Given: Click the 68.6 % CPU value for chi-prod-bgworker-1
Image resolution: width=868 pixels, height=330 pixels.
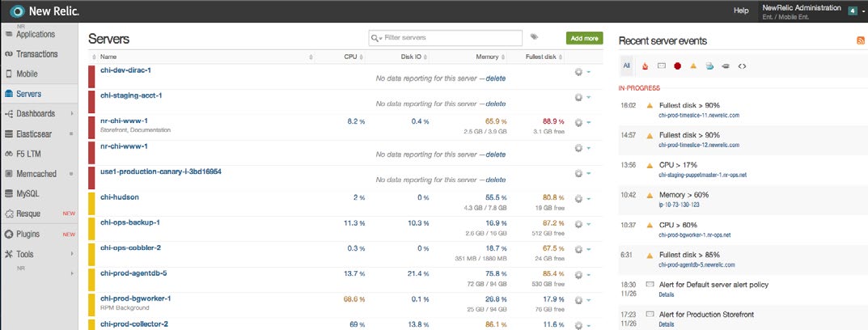Looking at the screenshot, I should pos(354,299).
